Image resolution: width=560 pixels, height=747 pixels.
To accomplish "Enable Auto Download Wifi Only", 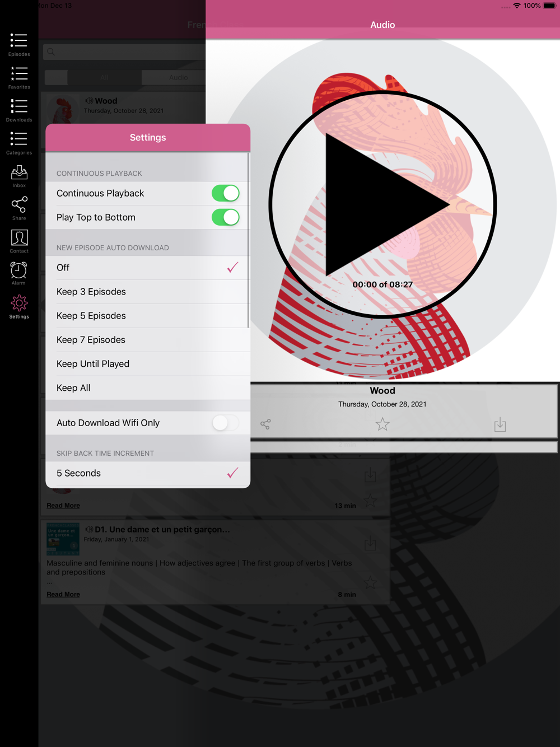I will point(226,423).
